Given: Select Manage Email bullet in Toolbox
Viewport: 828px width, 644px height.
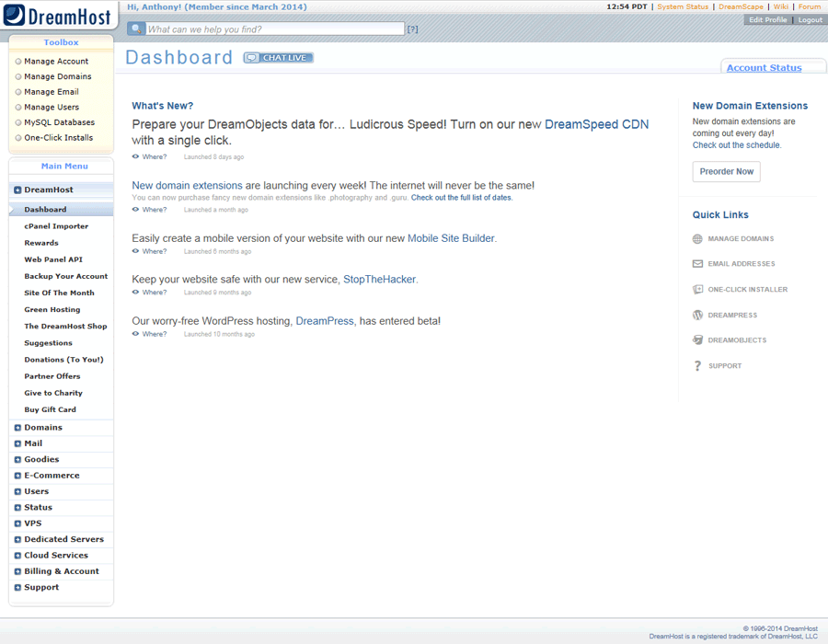Looking at the screenshot, I should [x=18, y=92].
